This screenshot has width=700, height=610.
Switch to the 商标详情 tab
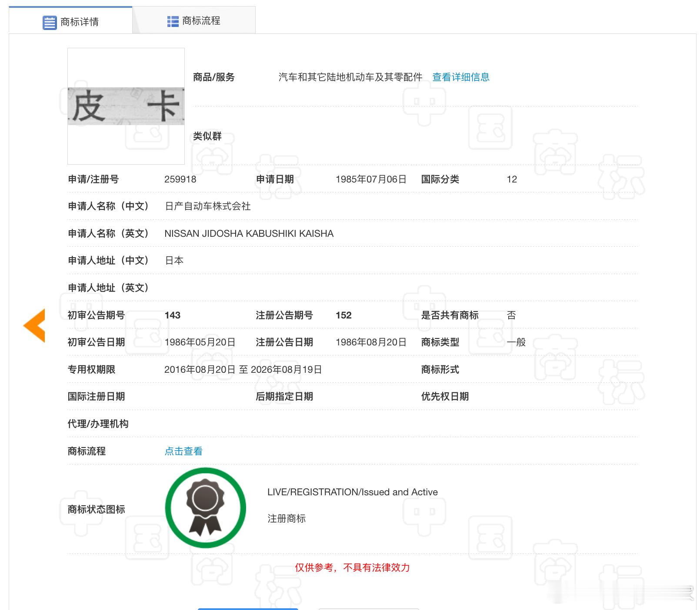tap(70, 20)
